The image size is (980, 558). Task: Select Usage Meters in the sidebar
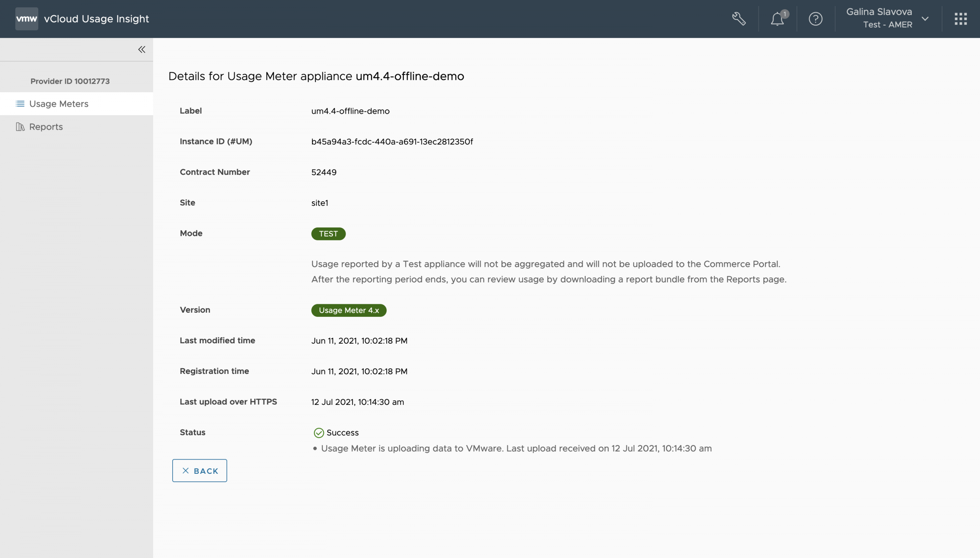[59, 104]
